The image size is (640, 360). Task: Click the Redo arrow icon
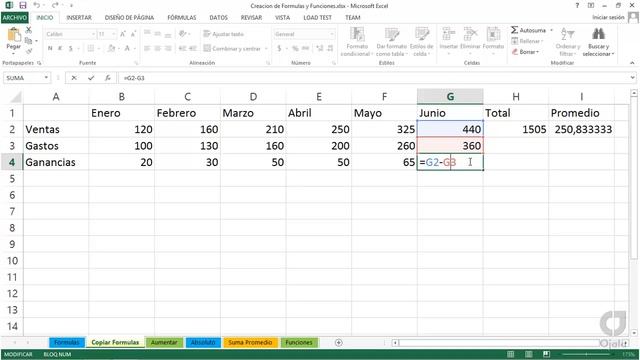coord(55,5)
